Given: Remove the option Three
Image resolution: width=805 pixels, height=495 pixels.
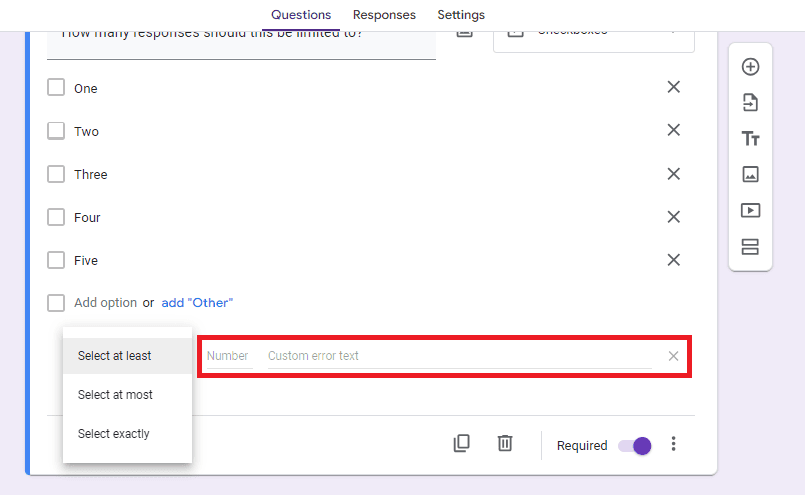Looking at the screenshot, I should 674,174.
